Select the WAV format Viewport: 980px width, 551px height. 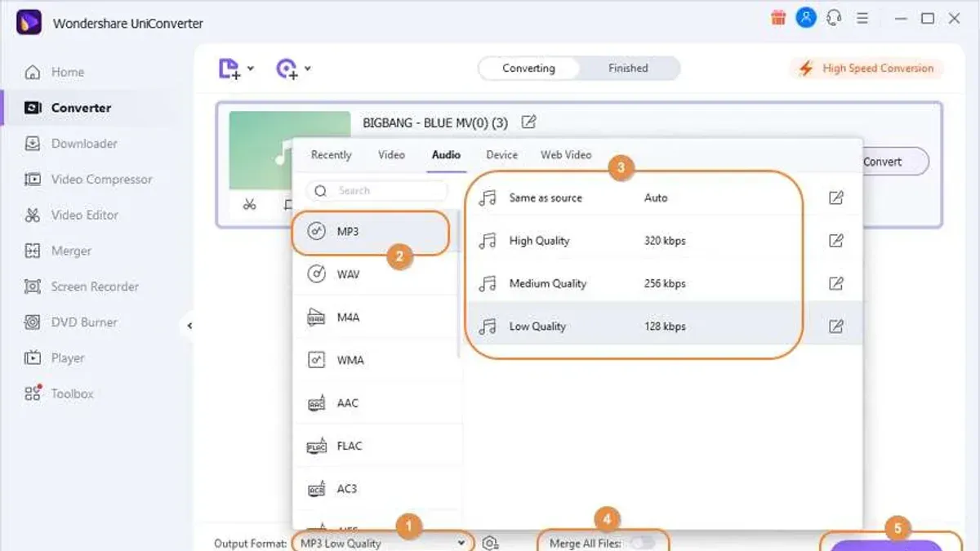pos(375,275)
